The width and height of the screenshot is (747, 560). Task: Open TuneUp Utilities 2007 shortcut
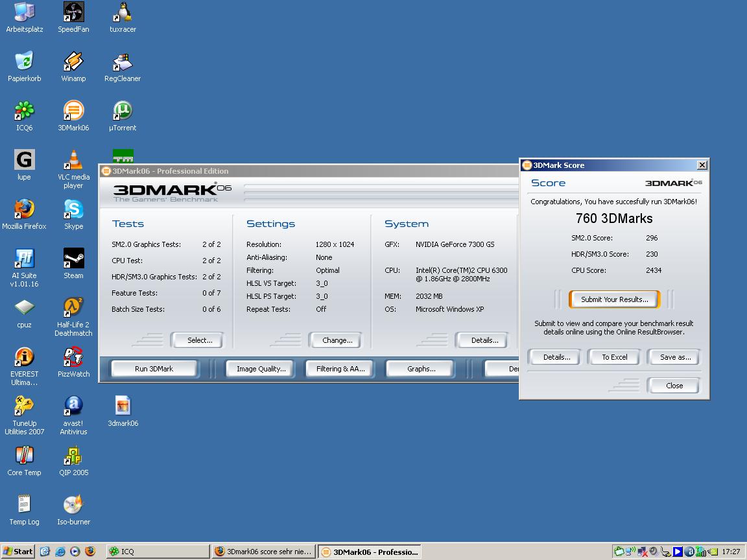click(x=24, y=415)
